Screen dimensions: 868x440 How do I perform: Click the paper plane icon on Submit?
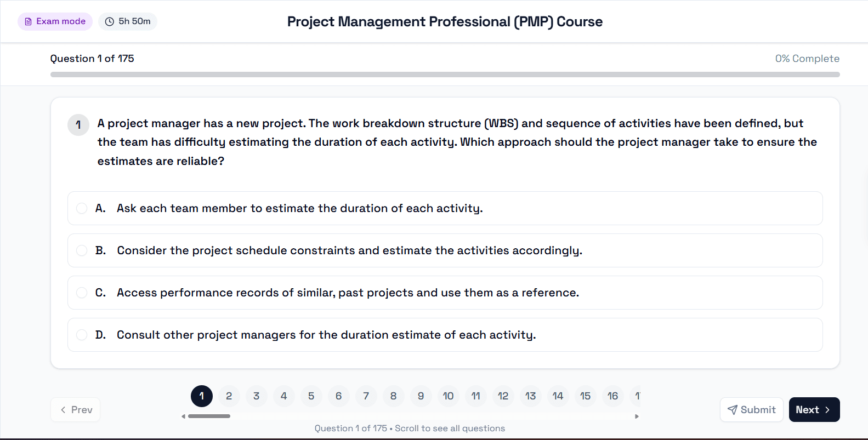pyautogui.click(x=733, y=410)
